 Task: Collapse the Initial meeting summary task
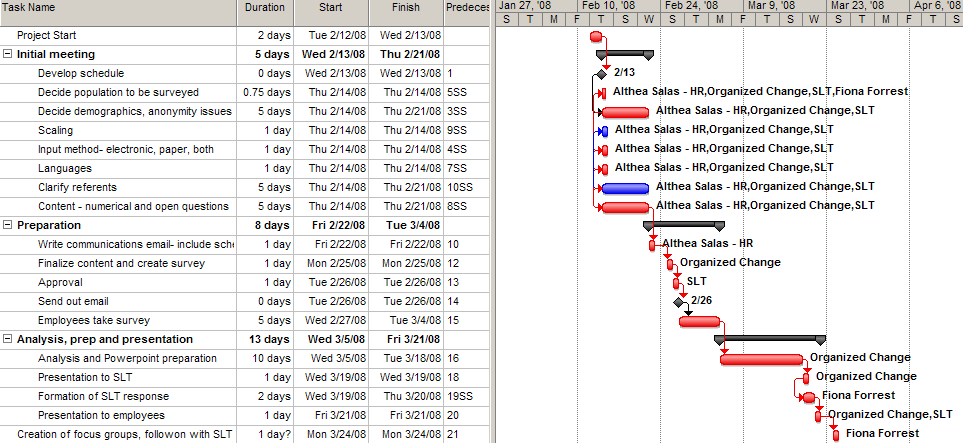pos(8,54)
